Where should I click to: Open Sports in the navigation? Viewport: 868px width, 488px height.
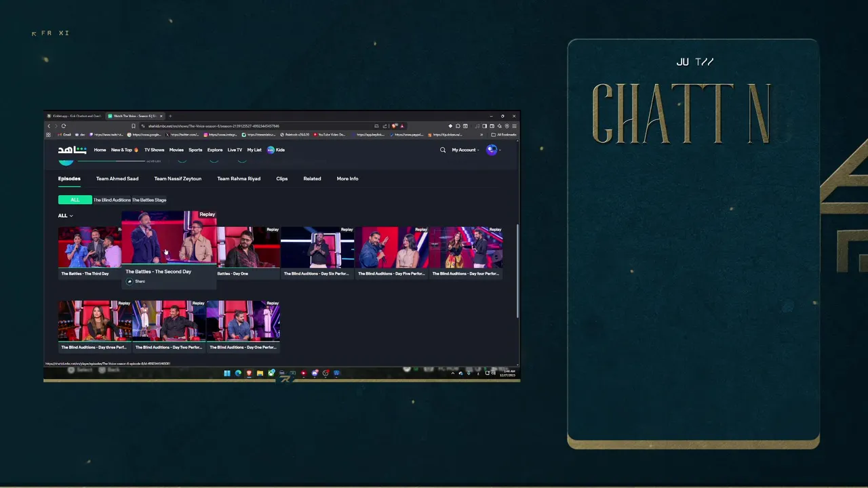click(195, 150)
